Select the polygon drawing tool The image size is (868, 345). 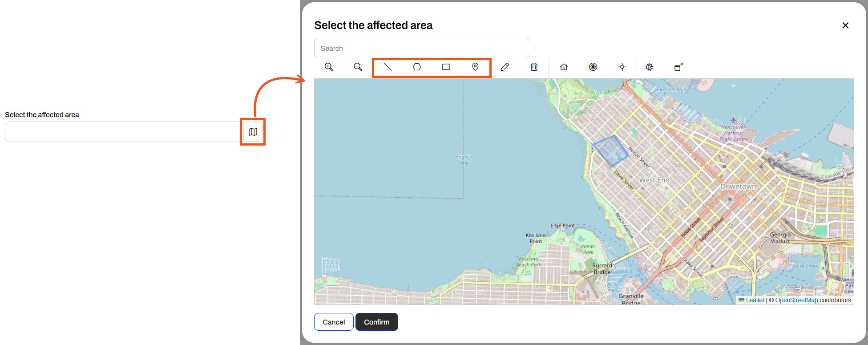417,67
